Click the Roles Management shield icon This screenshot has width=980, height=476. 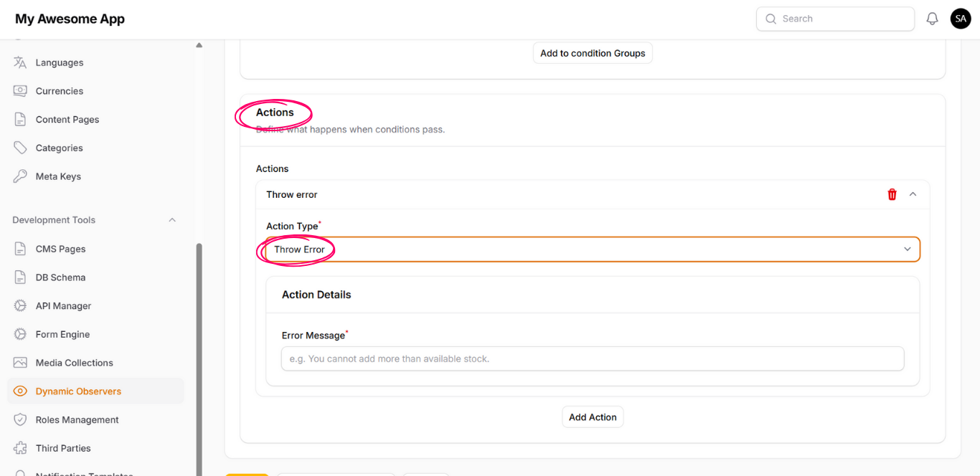[20, 420]
